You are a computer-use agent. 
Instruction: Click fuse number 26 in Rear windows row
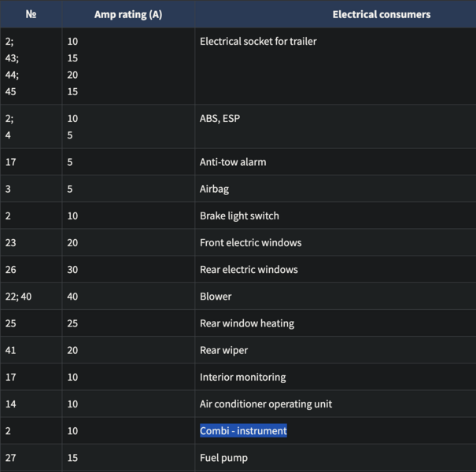pyautogui.click(x=11, y=270)
